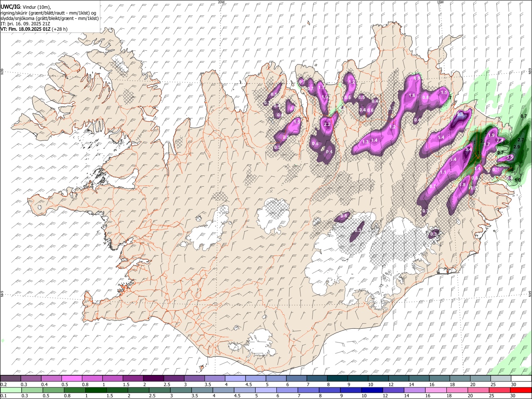Image resolution: width=532 pixels, height=399 pixels.
Task: Click the 1.9 precipitation value in the east
Action: point(491,135)
